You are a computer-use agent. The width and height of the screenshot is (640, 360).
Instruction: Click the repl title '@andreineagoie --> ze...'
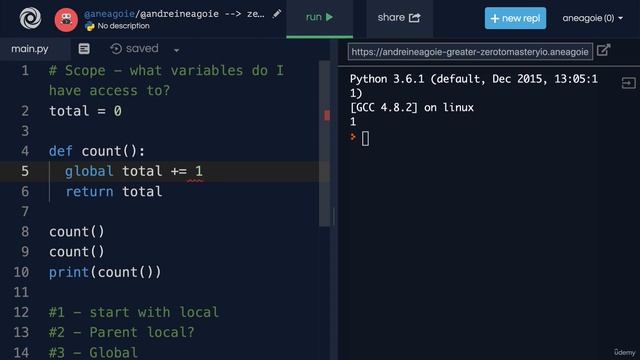click(202, 14)
